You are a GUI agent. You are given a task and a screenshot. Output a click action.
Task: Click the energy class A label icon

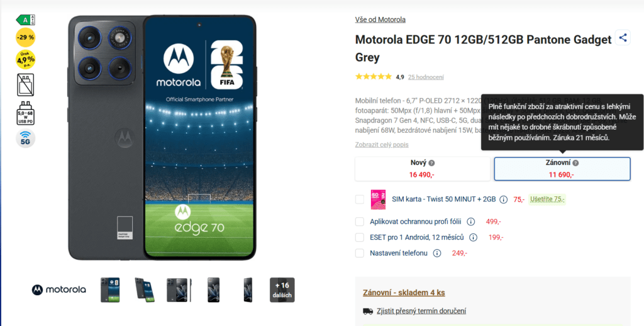(x=25, y=20)
